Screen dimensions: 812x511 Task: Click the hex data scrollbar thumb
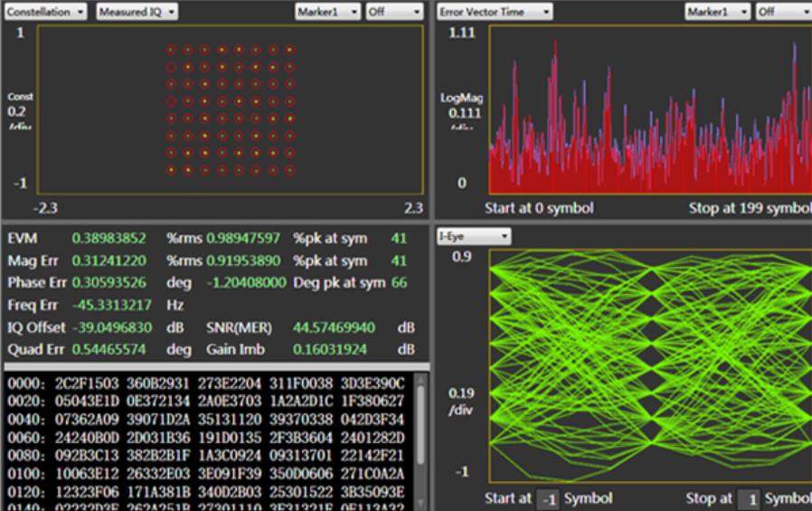(421, 425)
